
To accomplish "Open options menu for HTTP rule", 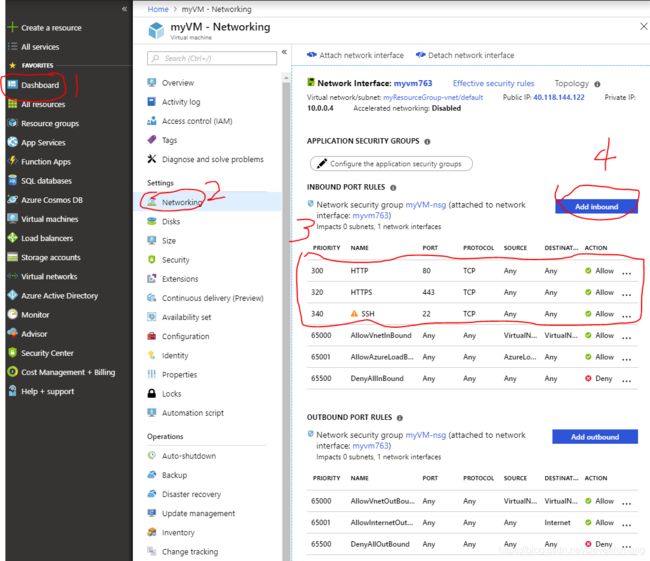I will click(626, 272).
